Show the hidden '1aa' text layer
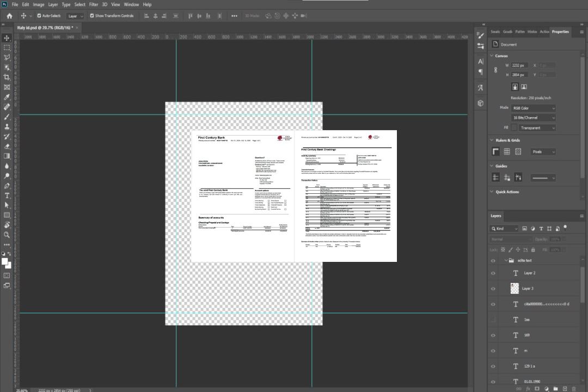Image resolution: width=588 pixels, height=392 pixels. 493,320
